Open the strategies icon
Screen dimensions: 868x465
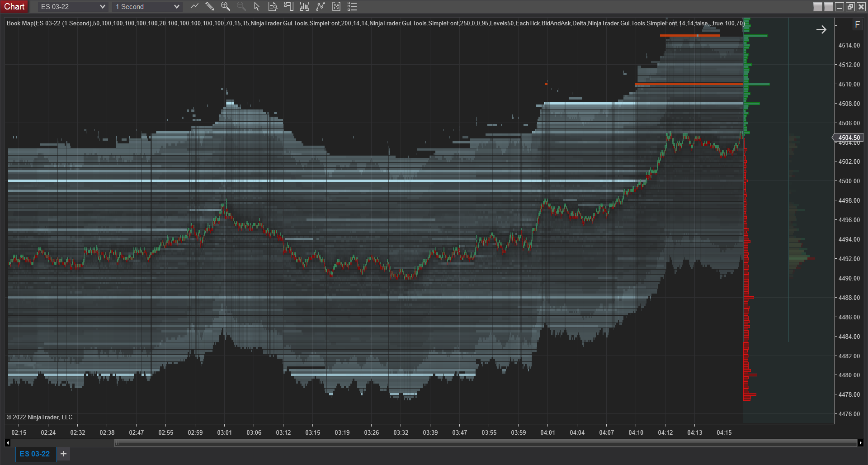(336, 6)
